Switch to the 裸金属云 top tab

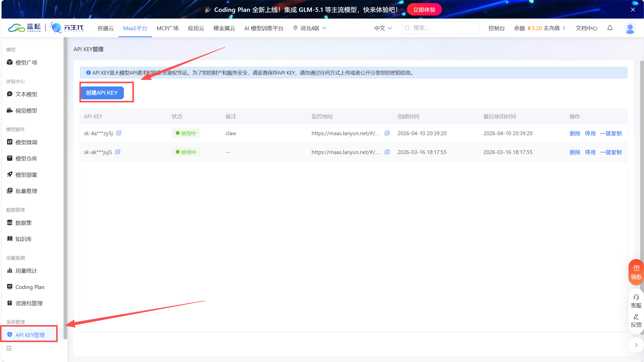(224, 28)
